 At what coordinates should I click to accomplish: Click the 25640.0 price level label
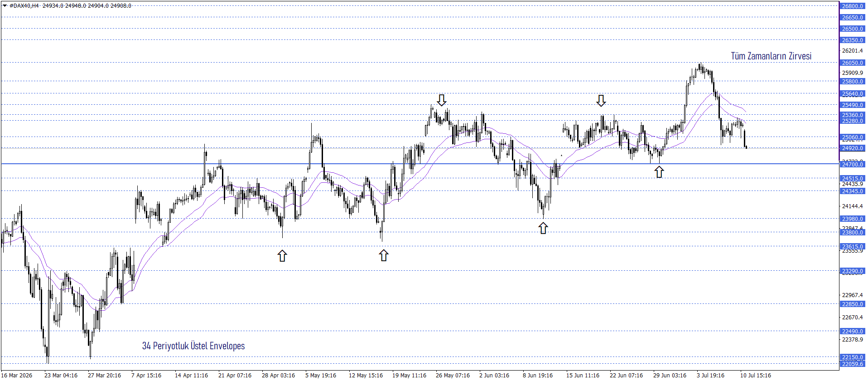tap(853, 94)
